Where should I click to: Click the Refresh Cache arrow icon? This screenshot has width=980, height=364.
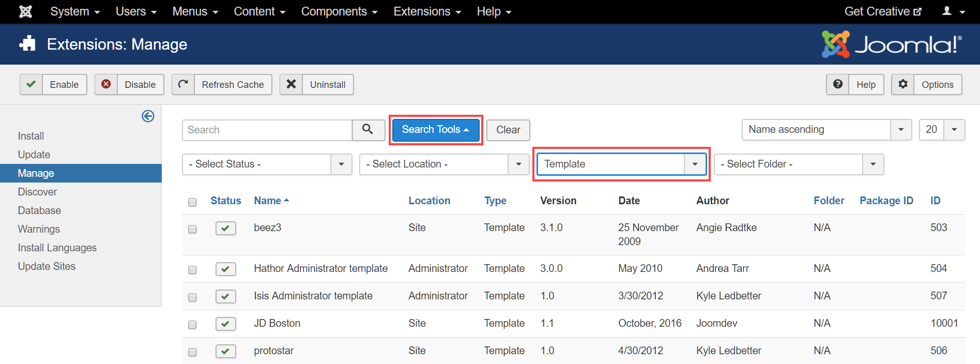pyautogui.click(x=183, y=84)
